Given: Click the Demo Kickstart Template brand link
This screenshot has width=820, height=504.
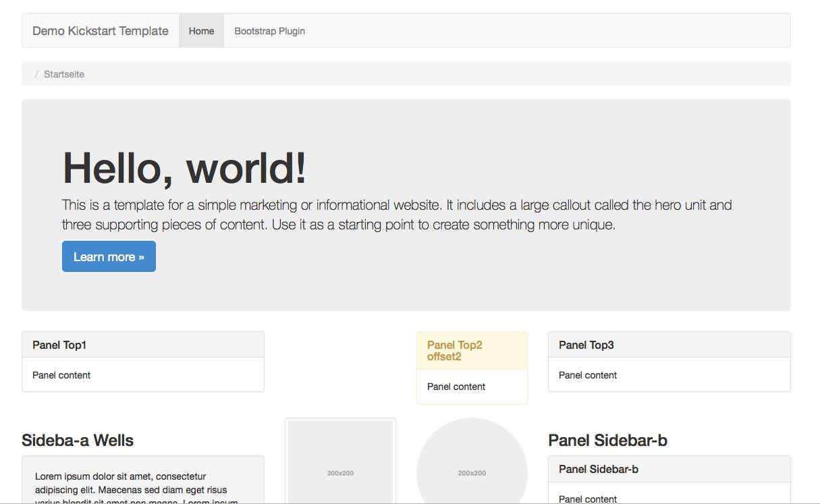Looking at the screenshot, I should coord(100,31).
